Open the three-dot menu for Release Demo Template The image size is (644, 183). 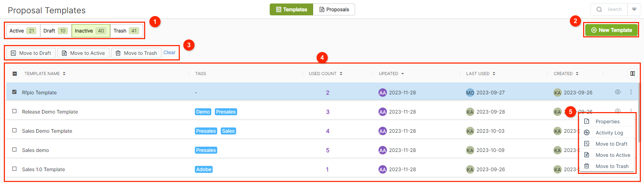click(631, 110)
